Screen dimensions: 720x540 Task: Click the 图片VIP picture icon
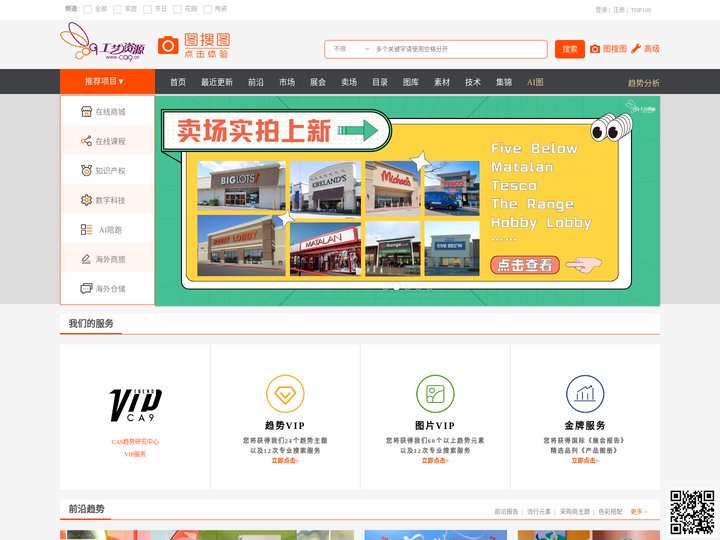[435, 394]
